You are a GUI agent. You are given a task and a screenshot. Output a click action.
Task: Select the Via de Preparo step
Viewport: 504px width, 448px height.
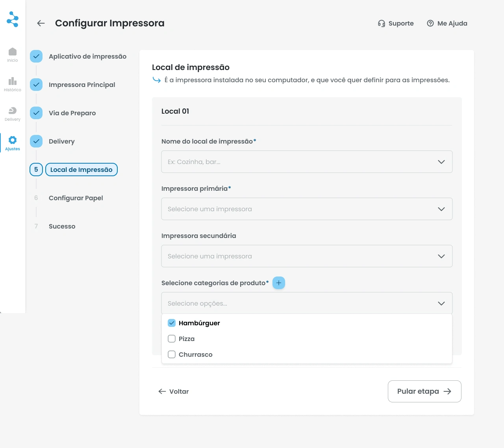pyautogui.click(x=72, y=113)
